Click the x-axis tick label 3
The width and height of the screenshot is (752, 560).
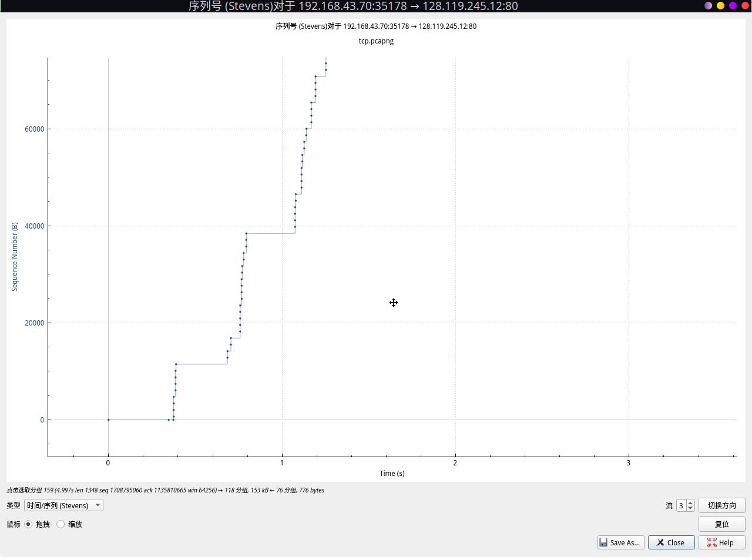628,463
